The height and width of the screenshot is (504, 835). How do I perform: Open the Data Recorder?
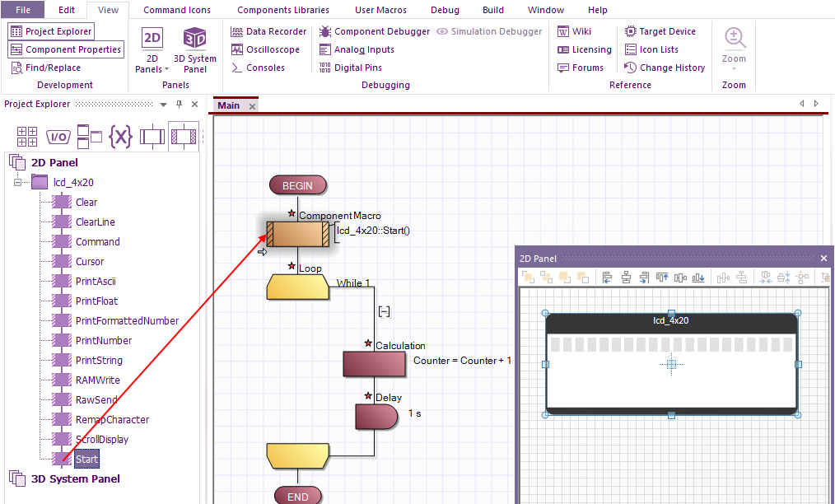[x=268, y=31]
